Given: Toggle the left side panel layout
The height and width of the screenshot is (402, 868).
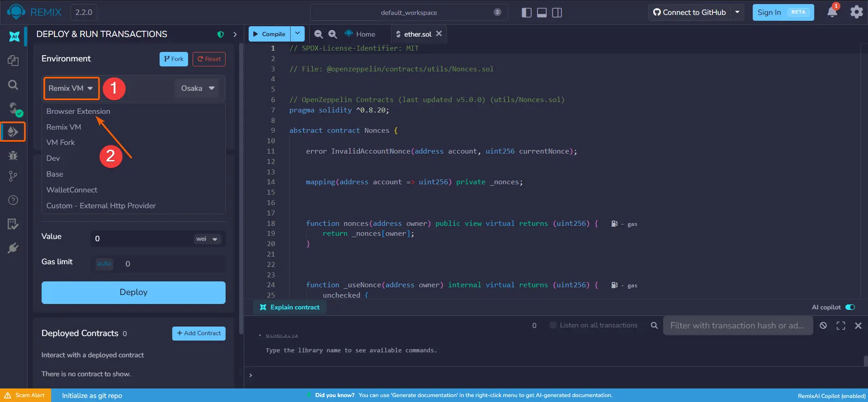Looking at the screenshot, I should click(526, 12).
